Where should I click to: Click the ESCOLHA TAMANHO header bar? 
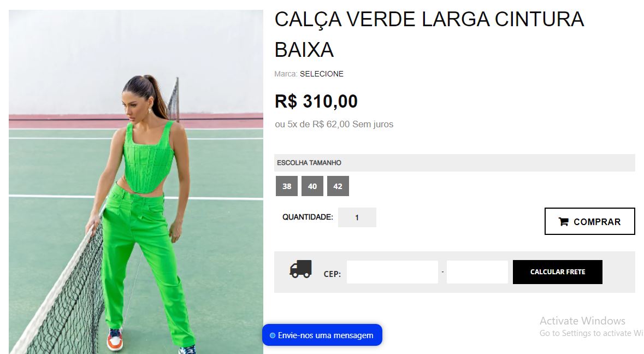[x=454, y=163]
